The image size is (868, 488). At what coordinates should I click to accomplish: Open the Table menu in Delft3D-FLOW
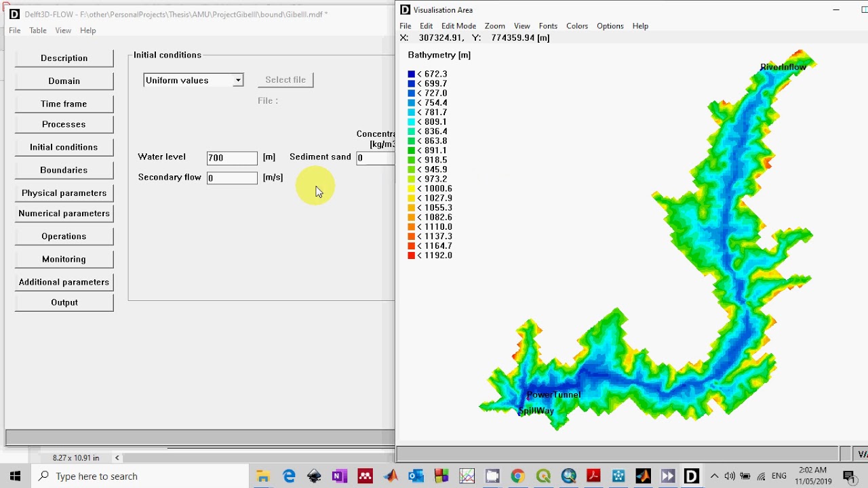pos(38,30)
